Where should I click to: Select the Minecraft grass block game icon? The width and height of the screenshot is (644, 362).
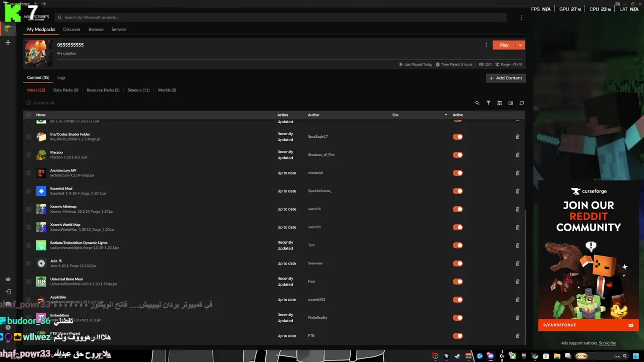click(x=8, y=29)
